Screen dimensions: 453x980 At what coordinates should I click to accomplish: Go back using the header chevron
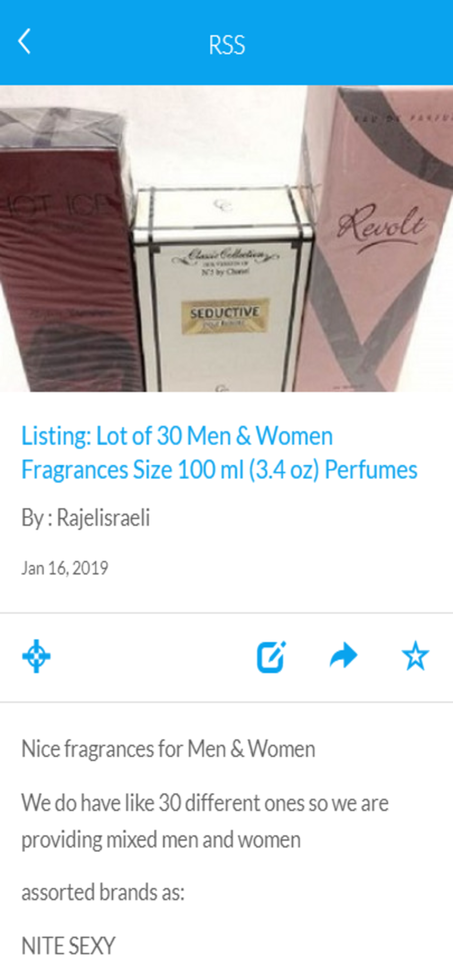coord(25,42)
